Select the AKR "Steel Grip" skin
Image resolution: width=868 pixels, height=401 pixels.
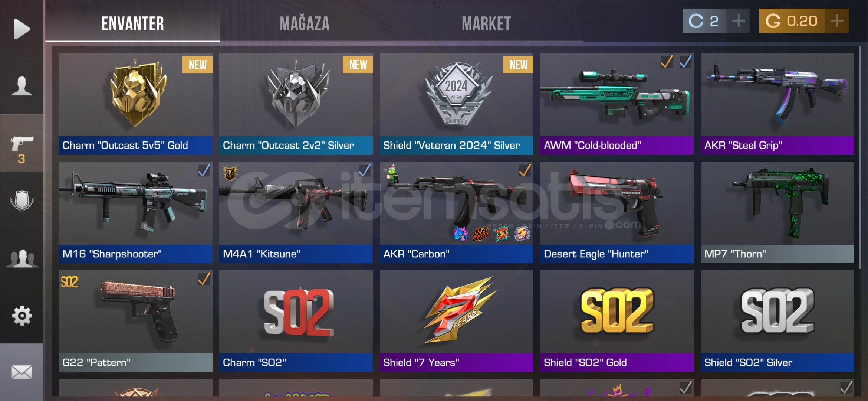click(777, 104)
